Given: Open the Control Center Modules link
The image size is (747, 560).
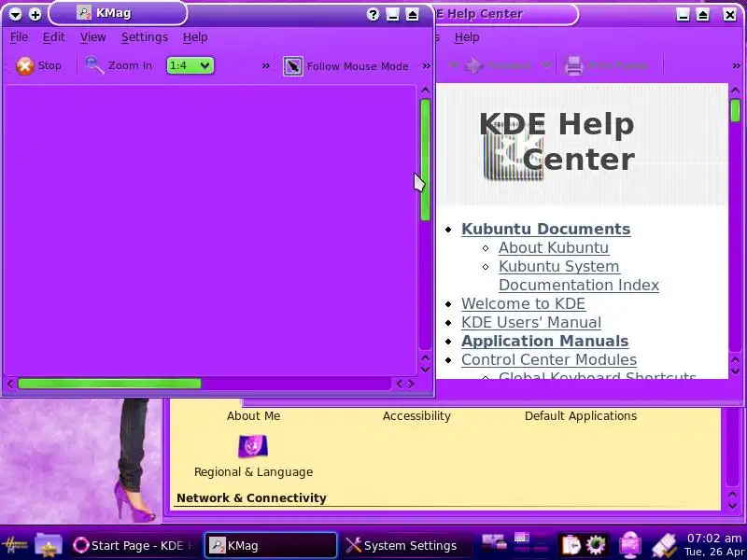Looking at the screenshot, I should (x=549, y=359).
